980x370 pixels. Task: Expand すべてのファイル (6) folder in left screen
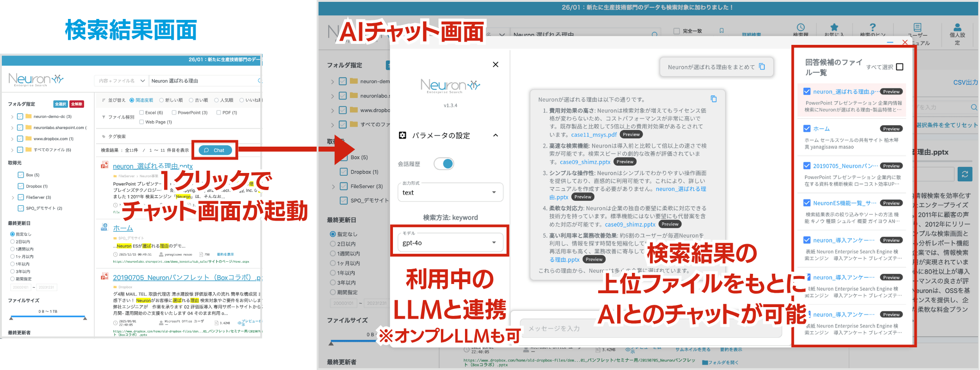pos(12,150)
